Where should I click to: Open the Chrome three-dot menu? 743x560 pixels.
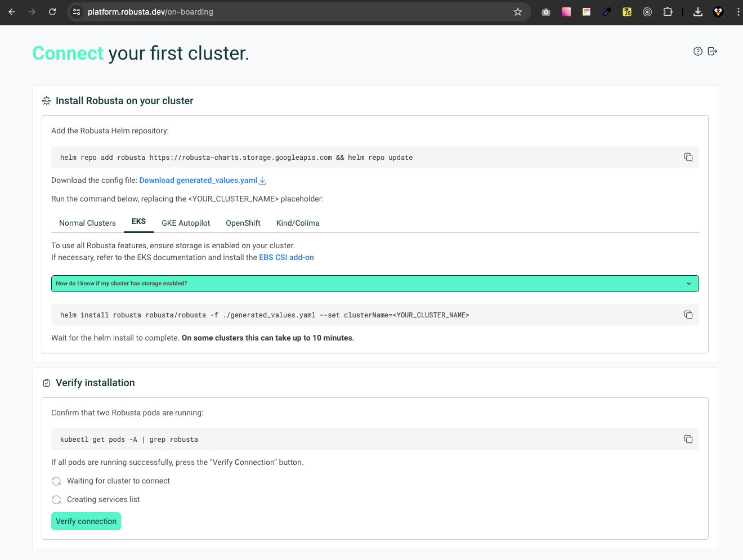click(738, 12)
